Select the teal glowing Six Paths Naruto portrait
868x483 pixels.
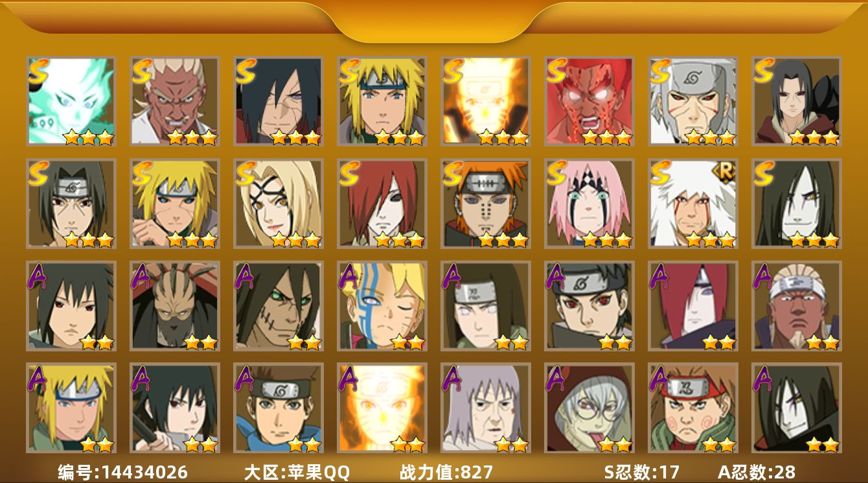point(71,101)
